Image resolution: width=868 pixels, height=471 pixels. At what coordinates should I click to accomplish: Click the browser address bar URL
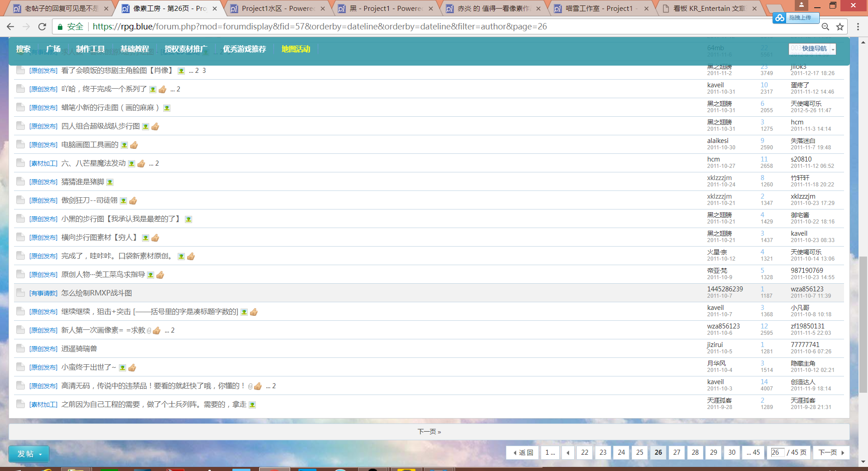[x=320, y=27]
